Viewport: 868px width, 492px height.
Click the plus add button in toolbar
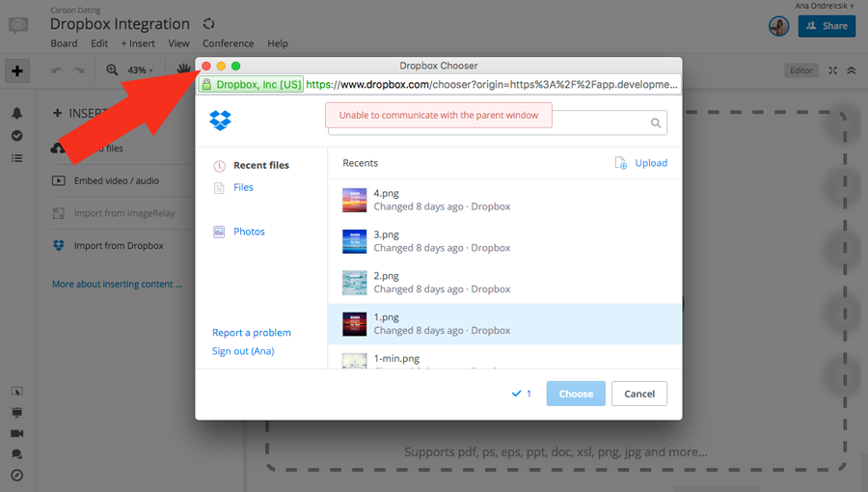click(x=17, y=70)
